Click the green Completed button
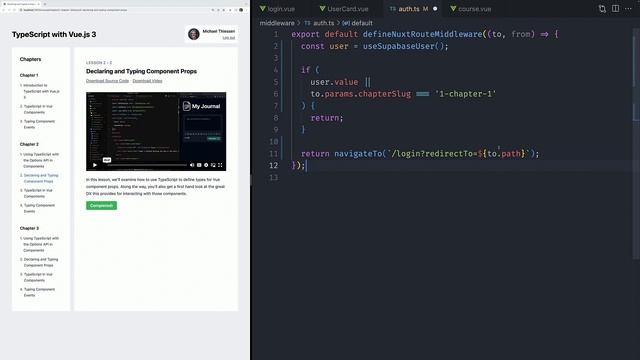640x360 pixels. [x=101, y=205]
